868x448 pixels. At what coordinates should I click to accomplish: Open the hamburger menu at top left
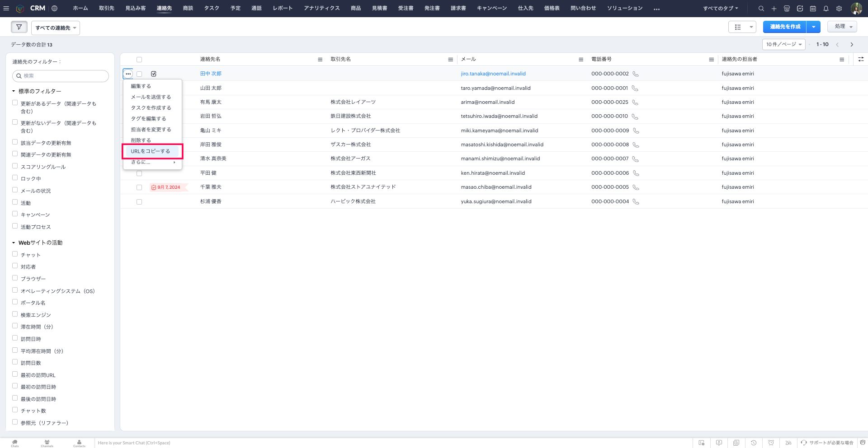(6, 8)
